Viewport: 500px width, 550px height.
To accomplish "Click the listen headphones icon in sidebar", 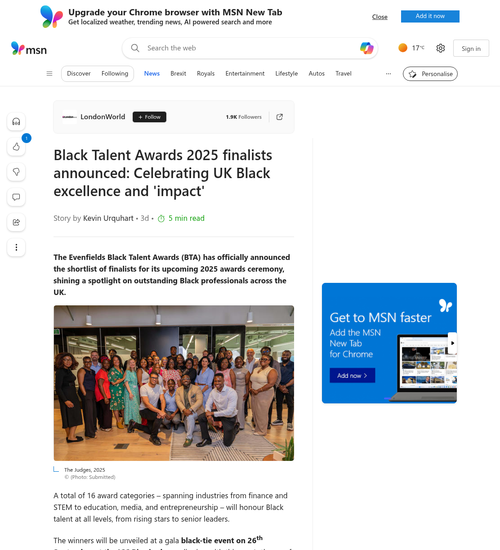I will point(16,122).
